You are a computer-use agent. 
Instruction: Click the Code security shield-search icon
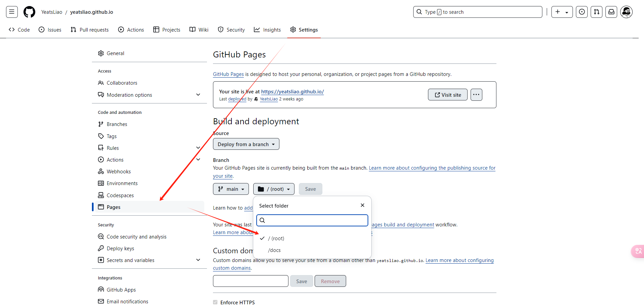pyautogui.click(x=101, y=236)
